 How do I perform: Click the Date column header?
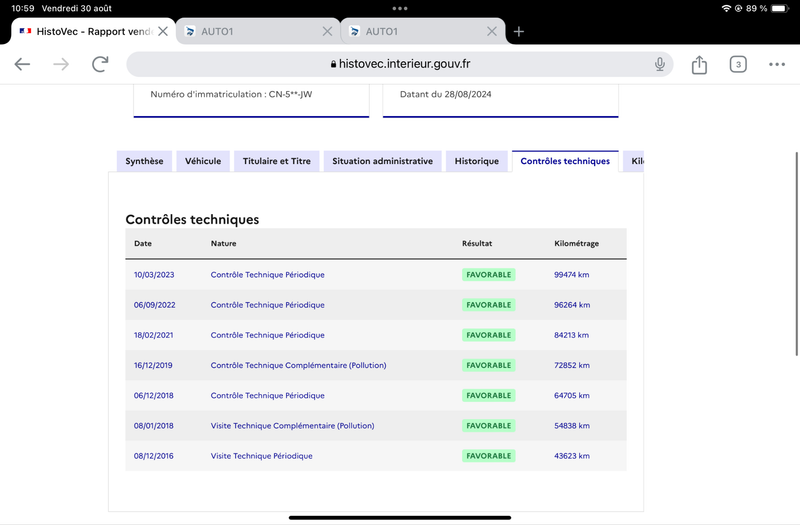click(x=143, y=243)
